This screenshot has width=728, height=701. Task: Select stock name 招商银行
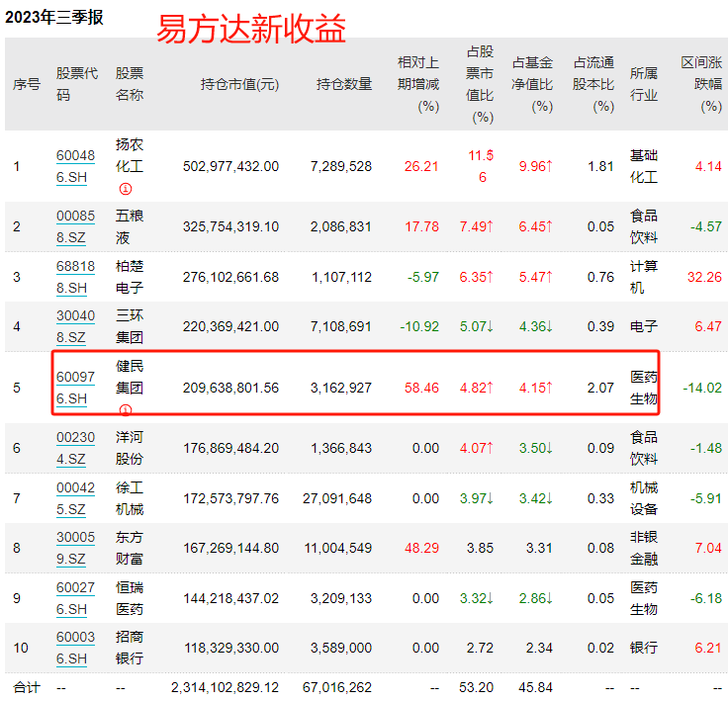pyautogui.click(x=129, y=648)
